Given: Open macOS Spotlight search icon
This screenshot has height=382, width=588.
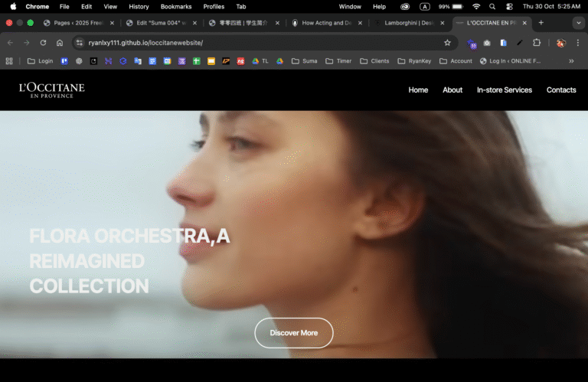Looking at the screenshot, I should click(492, 6).
